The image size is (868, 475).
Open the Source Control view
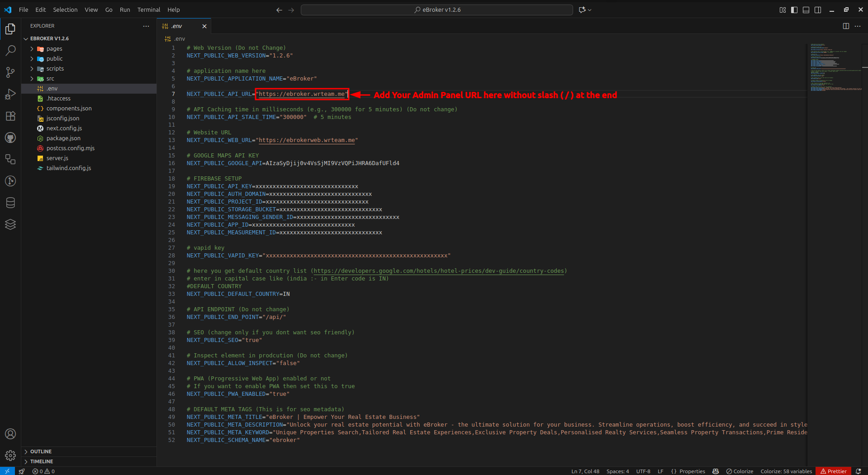pos(10,72)
